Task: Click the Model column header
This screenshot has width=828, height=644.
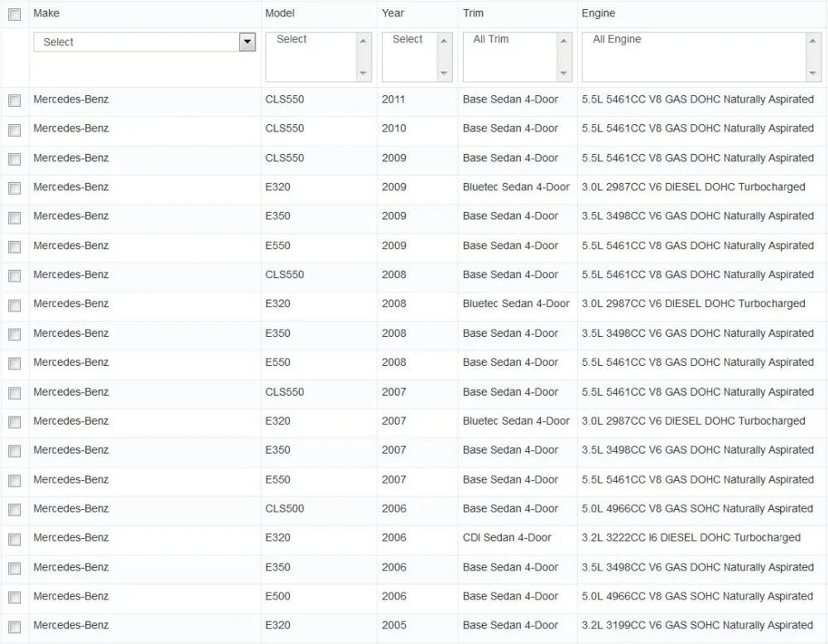Action: (280, 13)
